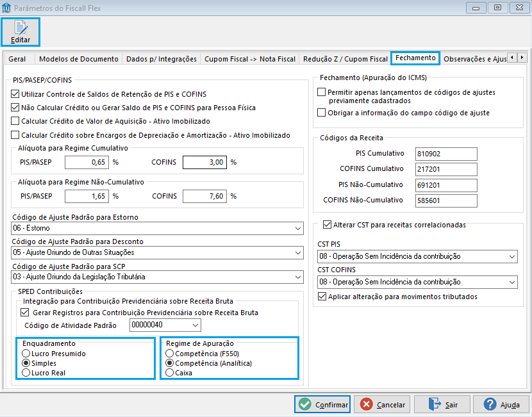Click PIS Não-Cumulativo code field 691201
The height and width of the screenshot is (417, 532).
(446, 185)
